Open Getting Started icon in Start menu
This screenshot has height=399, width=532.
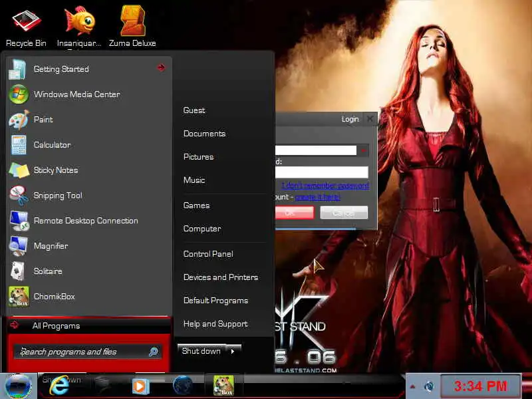(17, 69)
